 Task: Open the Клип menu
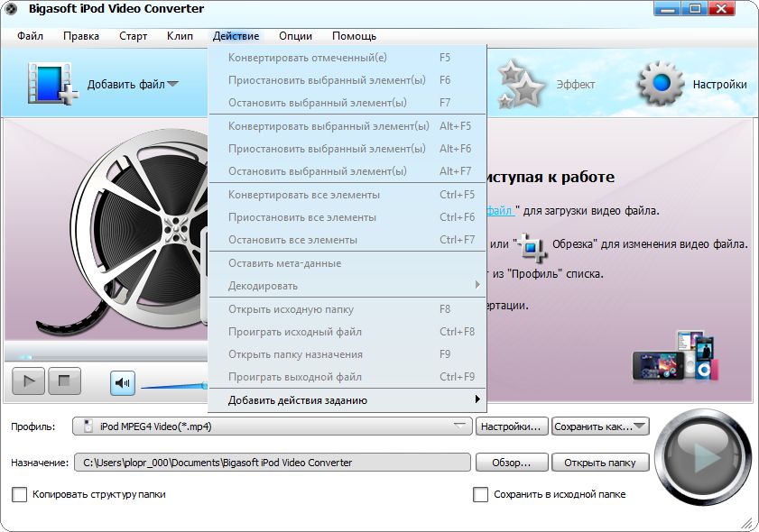coord(180,36)
